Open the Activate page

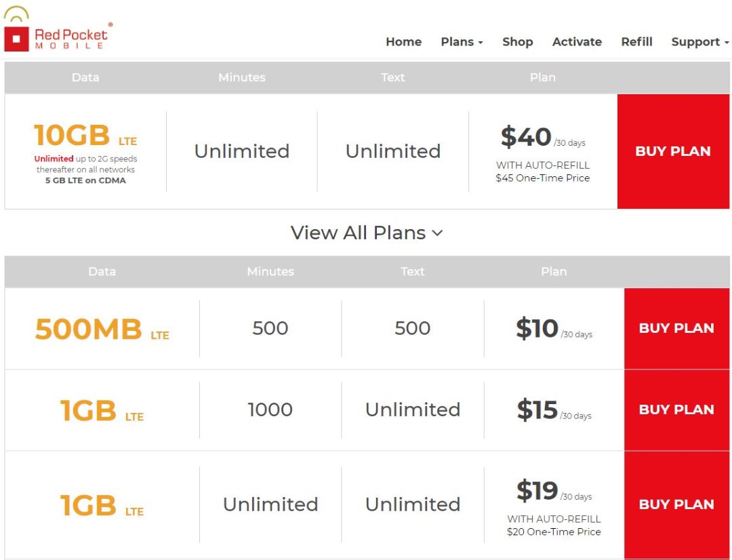click(x=577, y=42)
